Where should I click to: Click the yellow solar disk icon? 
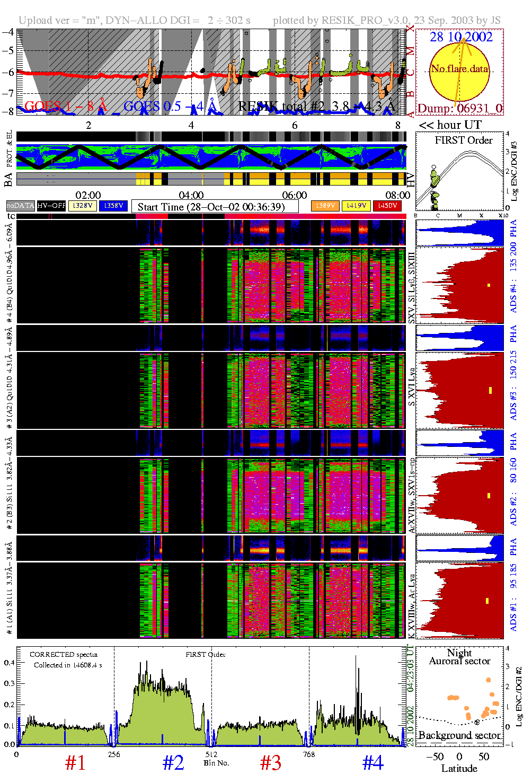(x=459, y=72)
